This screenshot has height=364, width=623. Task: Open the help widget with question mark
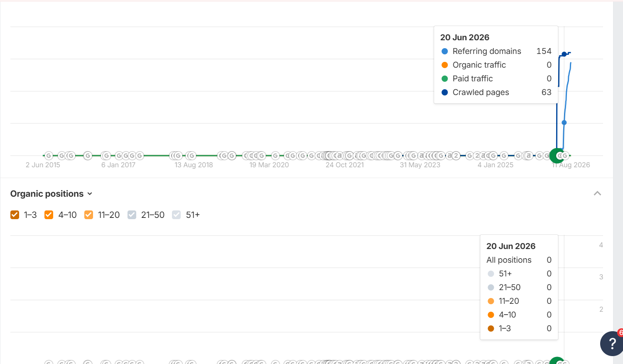tap(611, 343)
